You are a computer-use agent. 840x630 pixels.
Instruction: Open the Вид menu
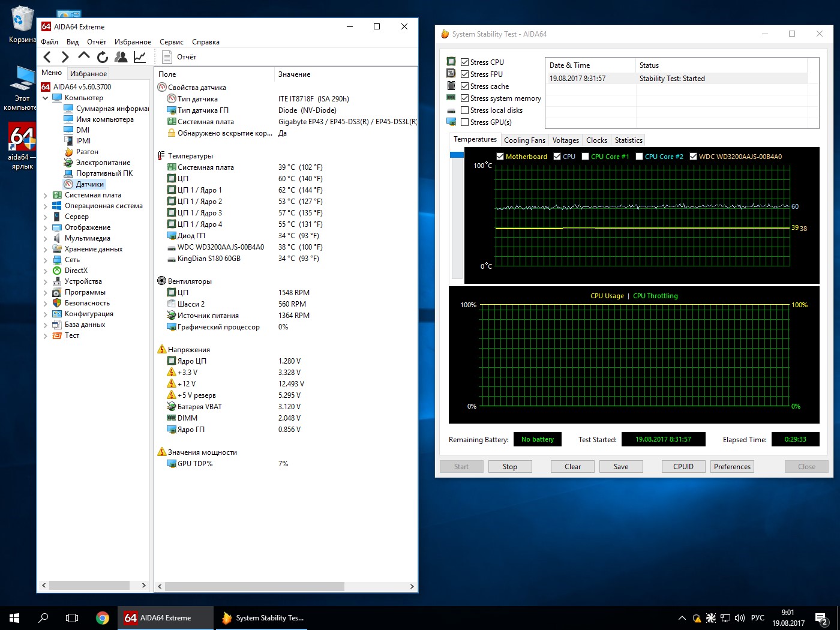click(x=73, y=42)
